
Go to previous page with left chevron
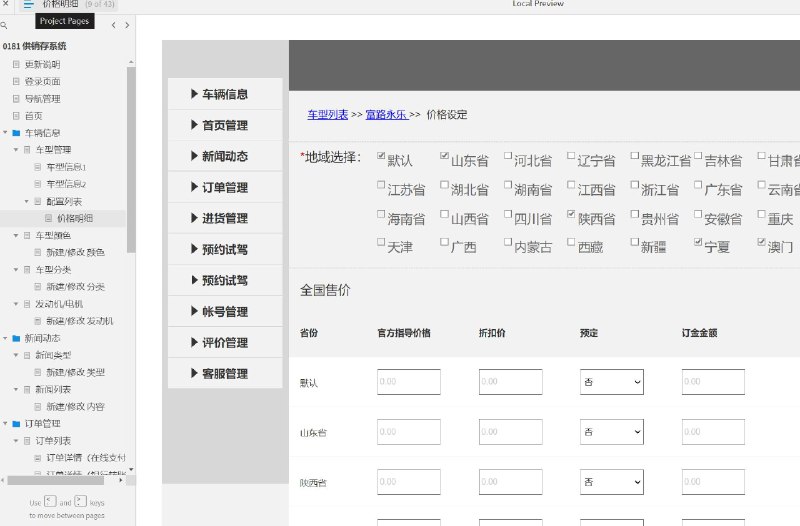tap(113, 25)
